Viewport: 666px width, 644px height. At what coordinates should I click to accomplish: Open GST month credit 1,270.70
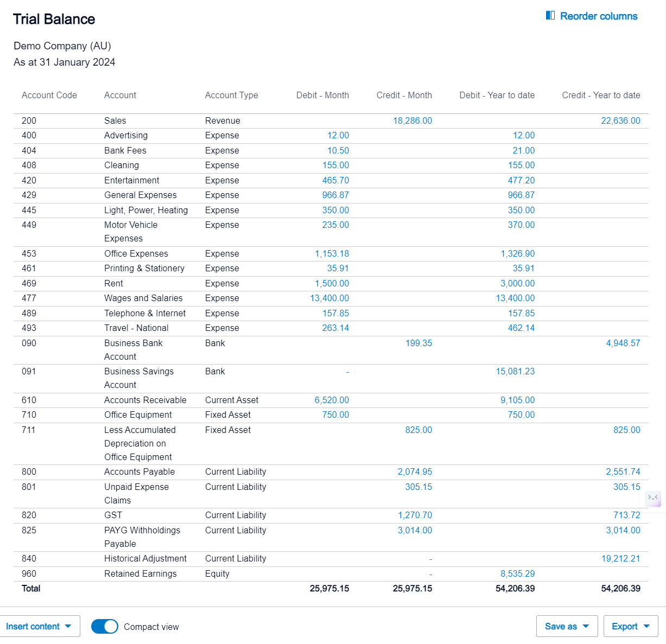[415, 515]
